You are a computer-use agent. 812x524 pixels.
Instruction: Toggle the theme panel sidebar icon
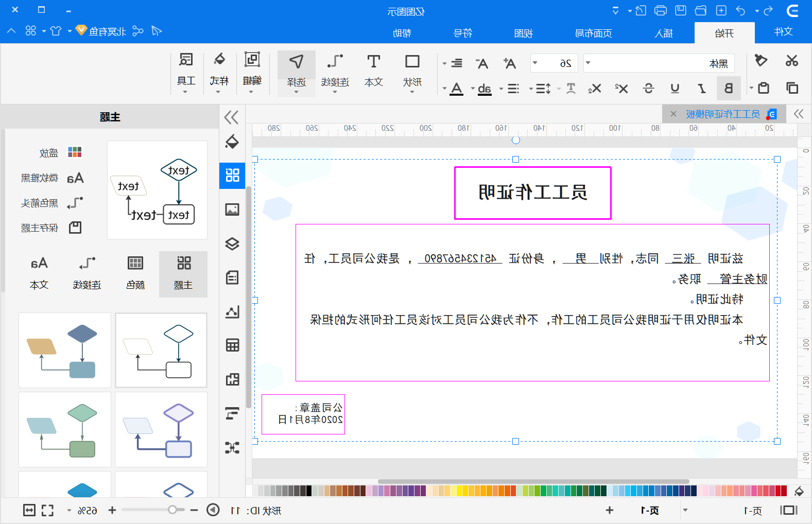click(x=232, y=176)
